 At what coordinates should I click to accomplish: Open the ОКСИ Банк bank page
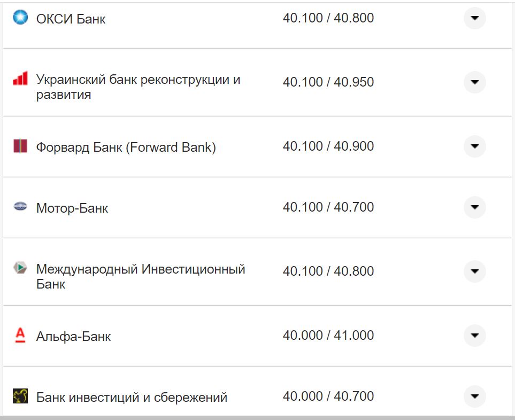pos(71,18)
